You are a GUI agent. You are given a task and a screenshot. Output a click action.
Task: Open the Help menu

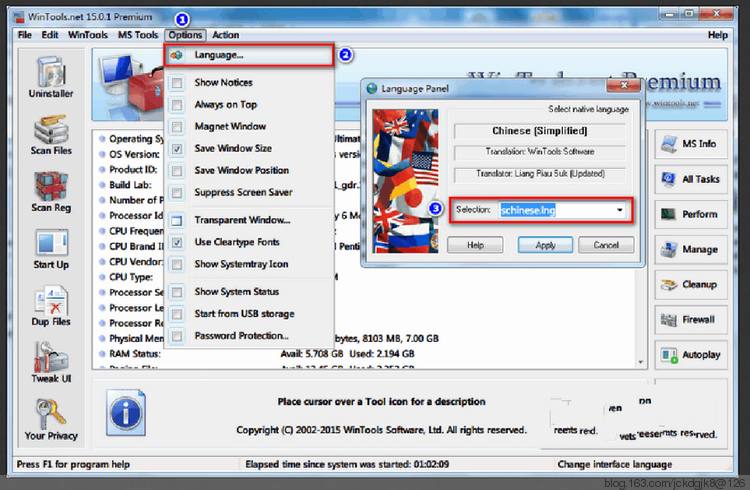click(717, 35)
